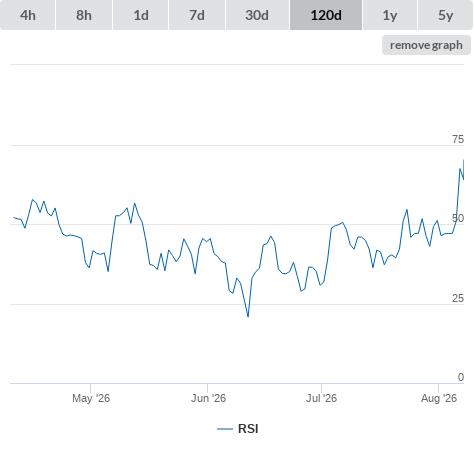Click the May '26 axis label
Image resolution: width=474 pixels, height=455 pixels.
point(91,398)
